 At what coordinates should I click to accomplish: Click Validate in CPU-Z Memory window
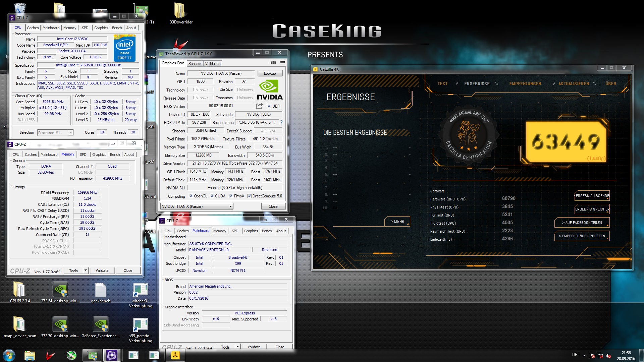tap(102, 270)
